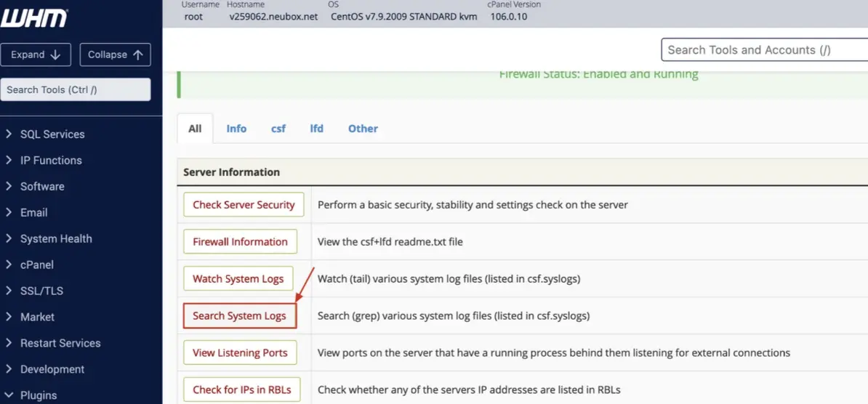
Task: Click 'Perform a basic security' description text
Action: 473,205
